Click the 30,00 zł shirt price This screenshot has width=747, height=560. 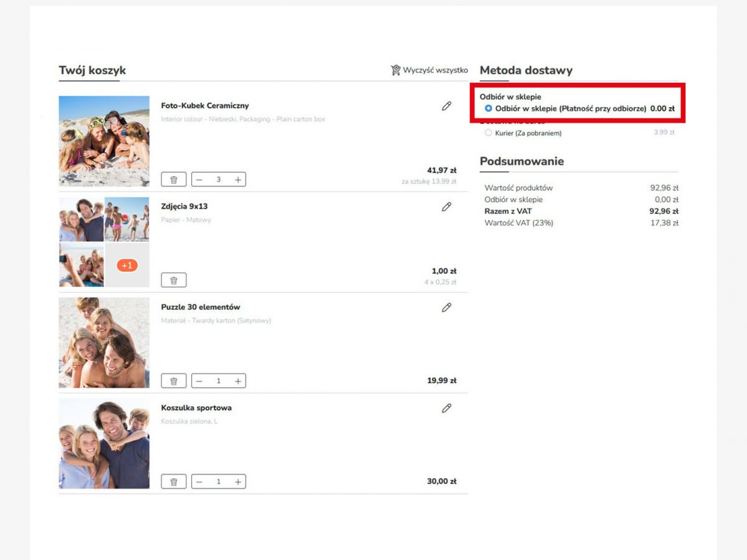point(442,482)
